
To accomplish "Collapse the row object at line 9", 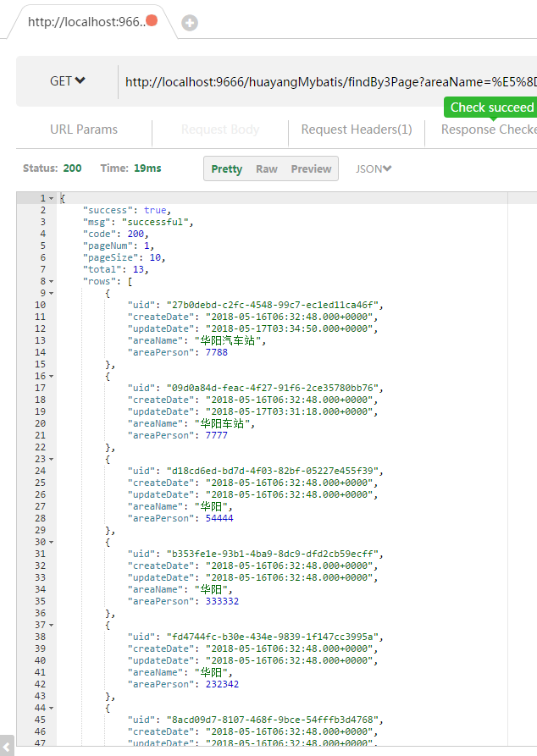I will [x=52, y=293].
